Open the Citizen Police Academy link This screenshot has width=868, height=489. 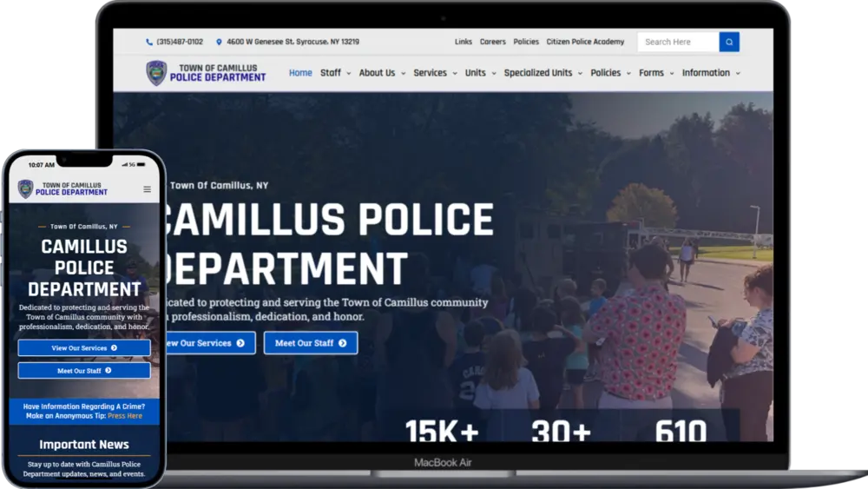[585, 42]
